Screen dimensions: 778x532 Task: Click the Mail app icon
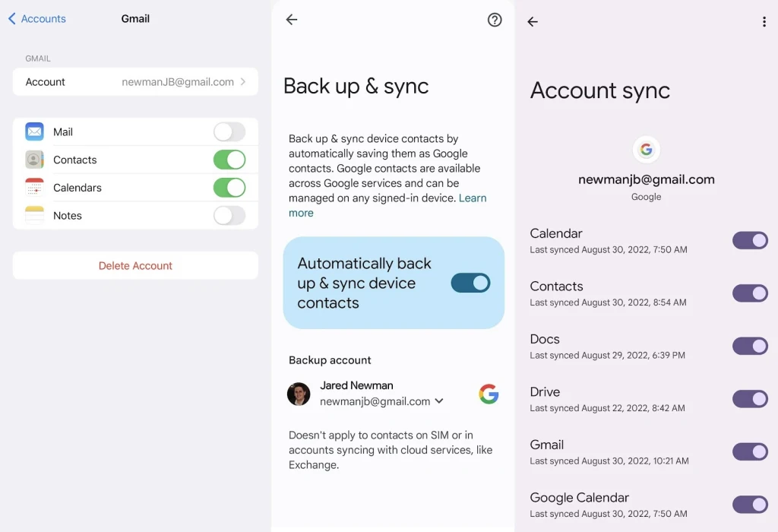[x=34, y=131]
